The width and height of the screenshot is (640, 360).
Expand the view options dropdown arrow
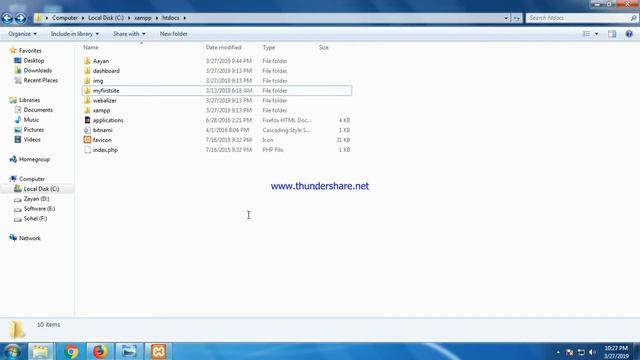(596, 34)
